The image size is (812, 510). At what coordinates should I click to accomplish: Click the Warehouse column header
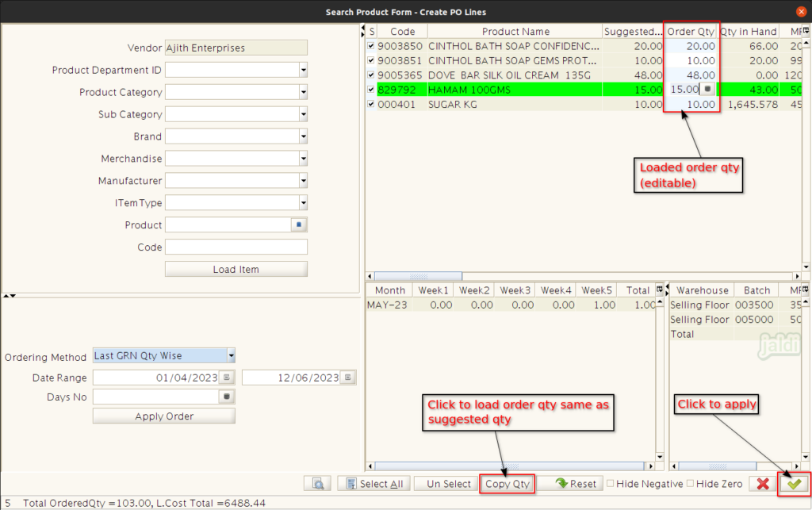coord(703,290)
